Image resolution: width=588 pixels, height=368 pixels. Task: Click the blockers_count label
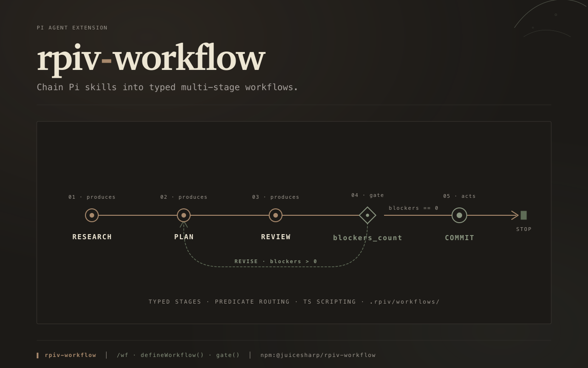pyautogui.click(x=367, y=238)
